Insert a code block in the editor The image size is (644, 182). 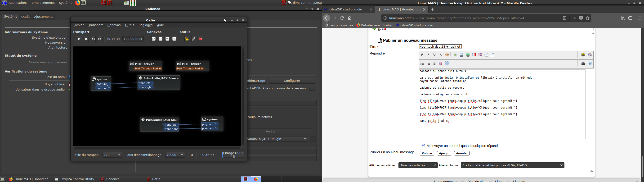486,55
